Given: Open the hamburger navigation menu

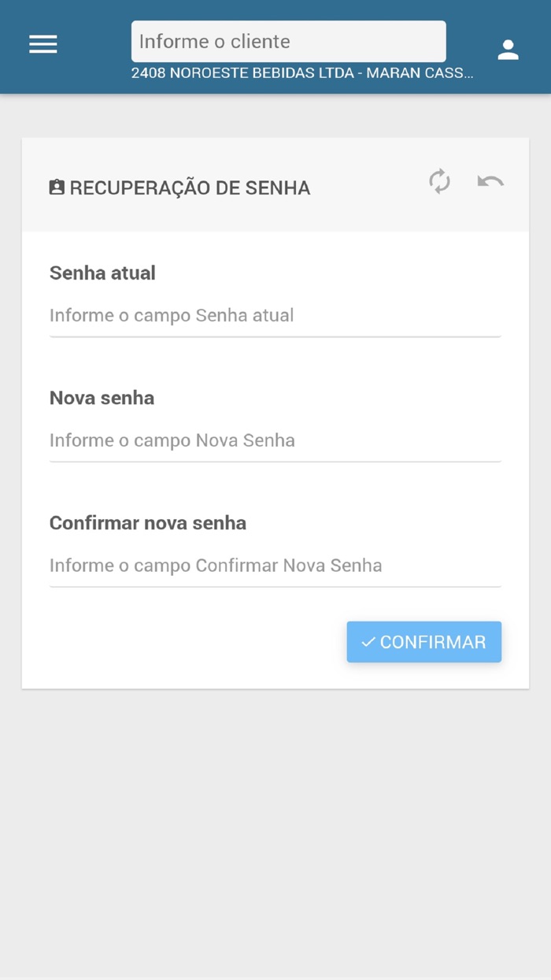Looking at the screenshot, I should (x=43, y=44).
